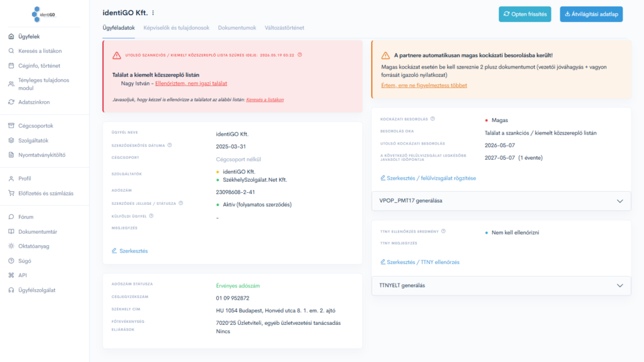Open Cégcsoportok from the sidebar
644x362 pixels.
[x=36, y=126]
